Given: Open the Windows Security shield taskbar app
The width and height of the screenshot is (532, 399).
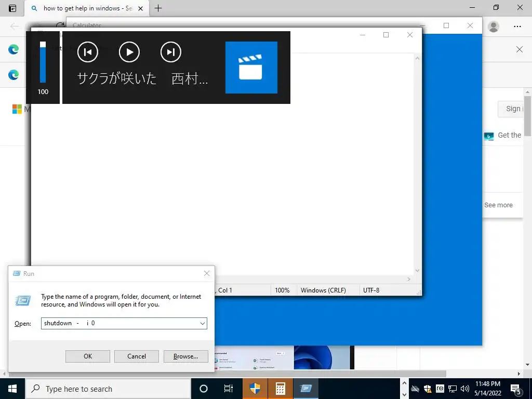Looking at the screenshot, I should (x=255, y=389).
